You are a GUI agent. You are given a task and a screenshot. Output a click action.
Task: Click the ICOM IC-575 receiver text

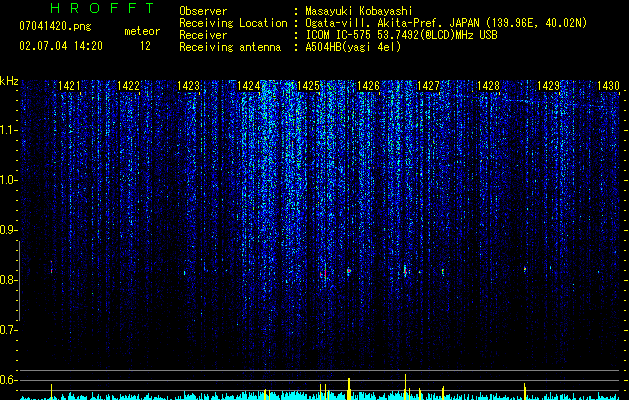point(401,35)
